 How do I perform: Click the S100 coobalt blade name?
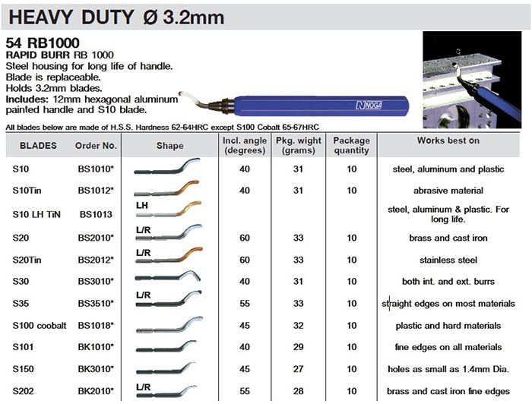tap(40, 325)
